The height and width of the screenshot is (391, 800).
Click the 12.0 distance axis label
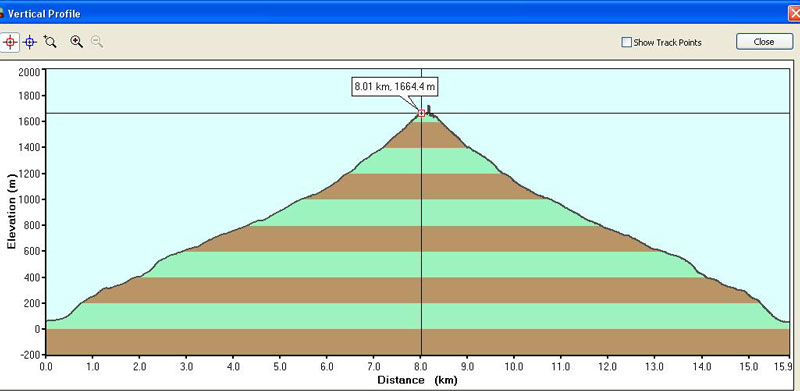tap(608, 366)
